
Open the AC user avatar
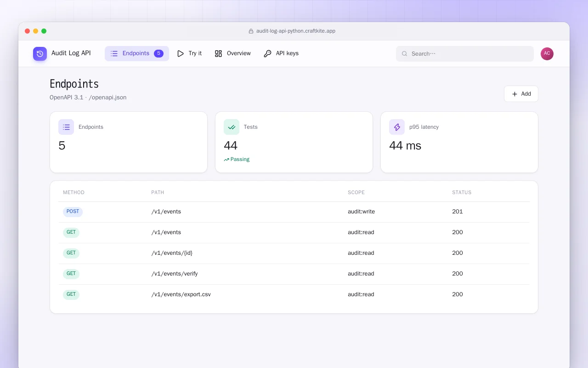click(547, 54)
